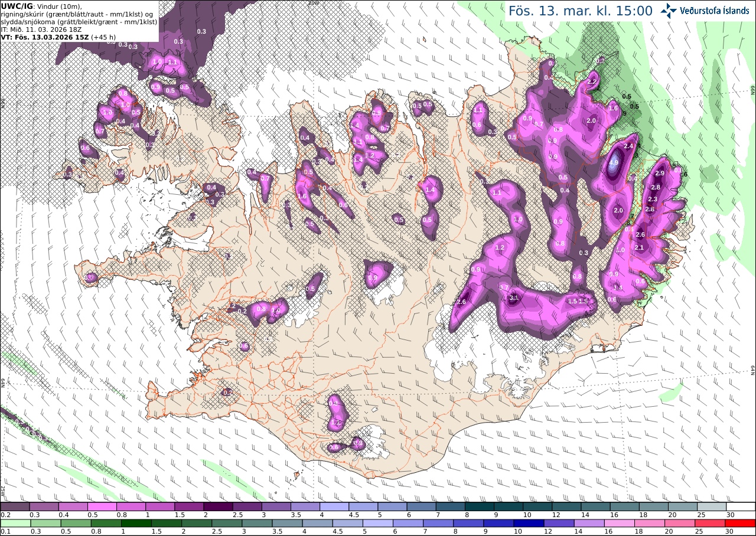Click the '2.9' value on the east coast
The image size is (756, 536).
[x=660, y=173]
